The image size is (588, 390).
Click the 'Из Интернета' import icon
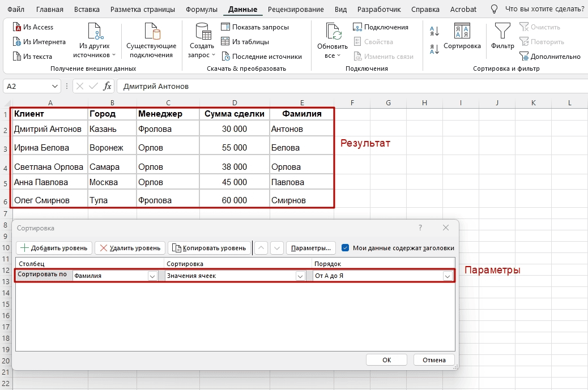click(17, 42)
